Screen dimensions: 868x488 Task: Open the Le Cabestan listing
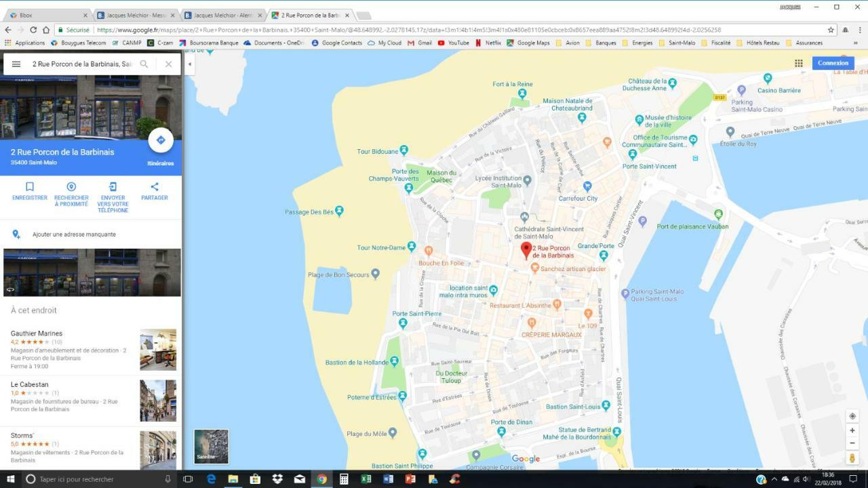tap(91, 401)
